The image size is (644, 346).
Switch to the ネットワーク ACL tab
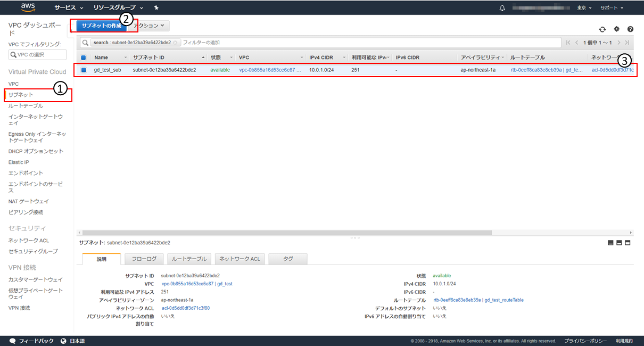click(x=240, y=259)
